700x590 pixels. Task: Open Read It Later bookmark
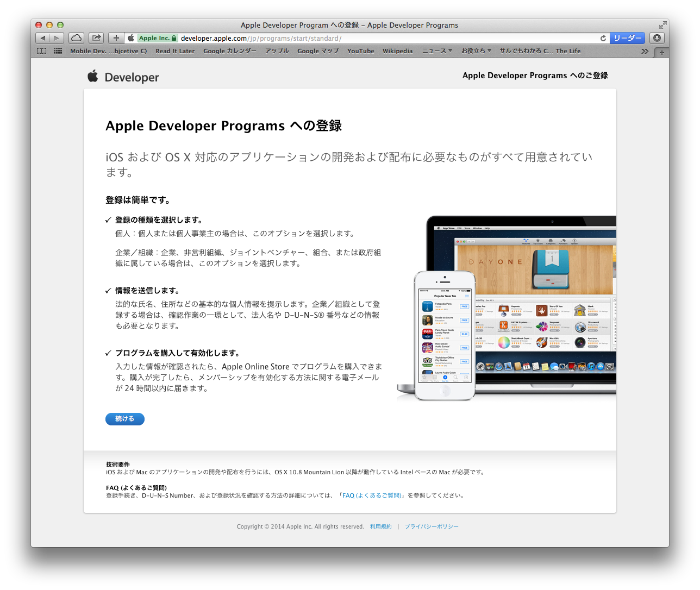(175, 51)
